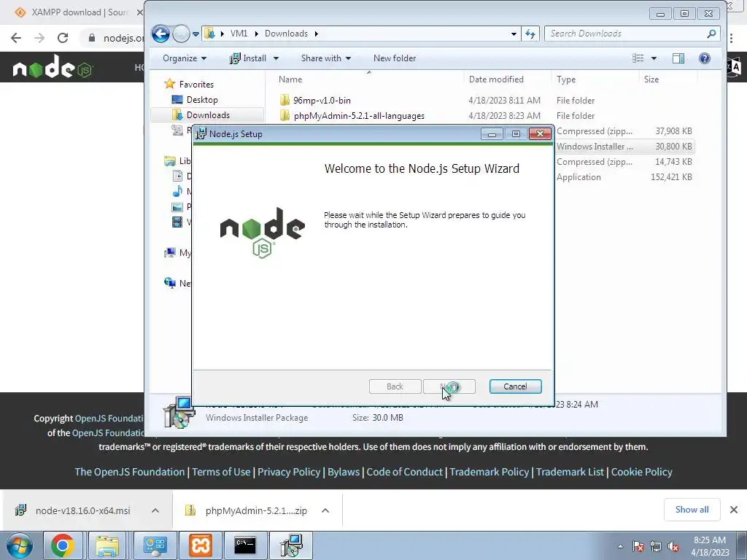Open the Bylaws footer link
Image resolution: width=747 pixels, height=560 pixels.
coord(344,472)
